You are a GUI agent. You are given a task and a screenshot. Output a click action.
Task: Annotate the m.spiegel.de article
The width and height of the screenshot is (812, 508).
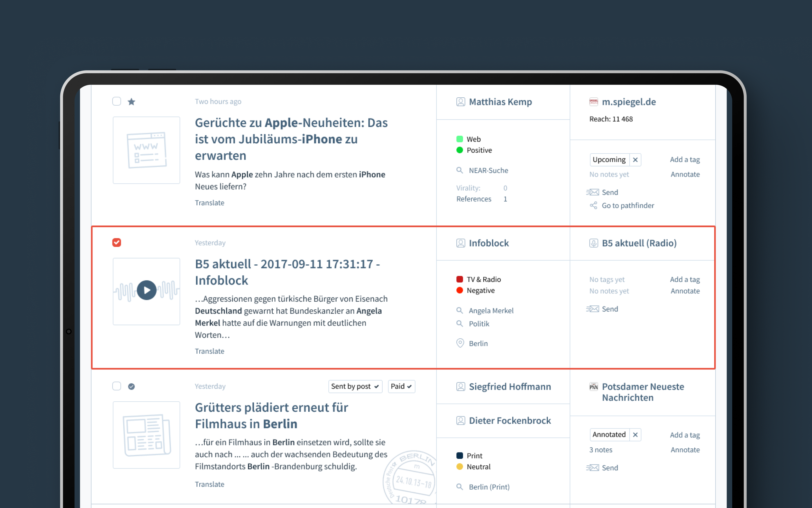coord(685,174)
